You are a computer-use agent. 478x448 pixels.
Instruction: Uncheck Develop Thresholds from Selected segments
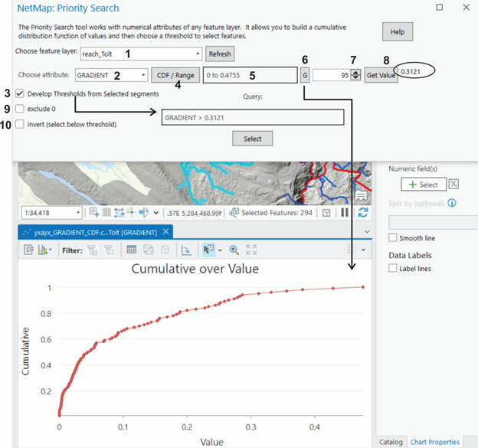click(x=20, y=93)
